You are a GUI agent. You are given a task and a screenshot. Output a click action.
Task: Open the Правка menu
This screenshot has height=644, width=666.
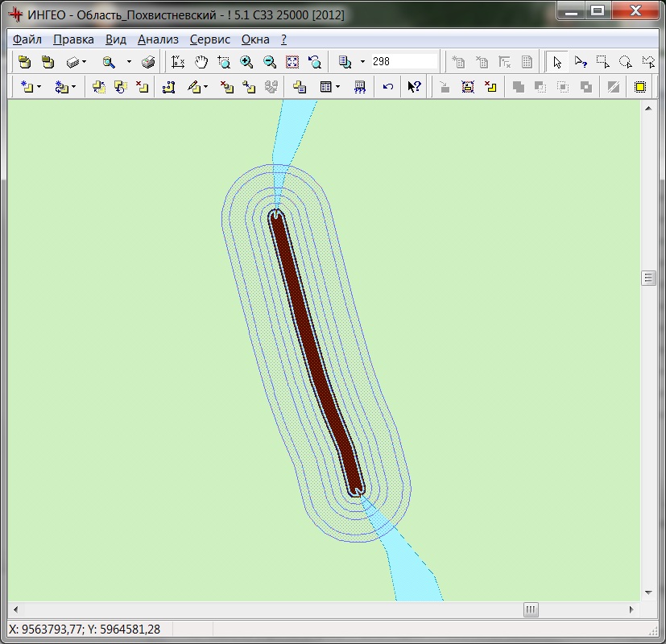[x=73, y=39]
